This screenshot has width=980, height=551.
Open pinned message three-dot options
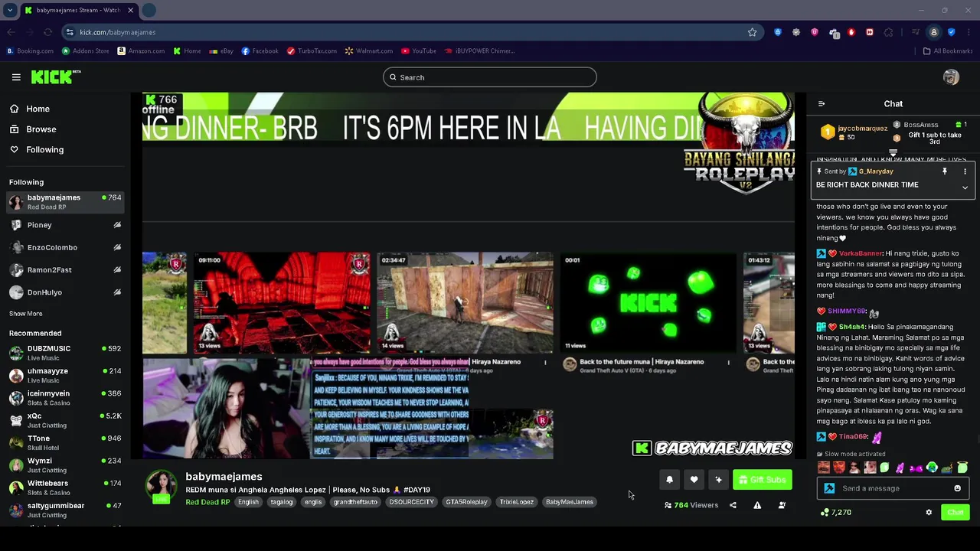pos(965,171)
